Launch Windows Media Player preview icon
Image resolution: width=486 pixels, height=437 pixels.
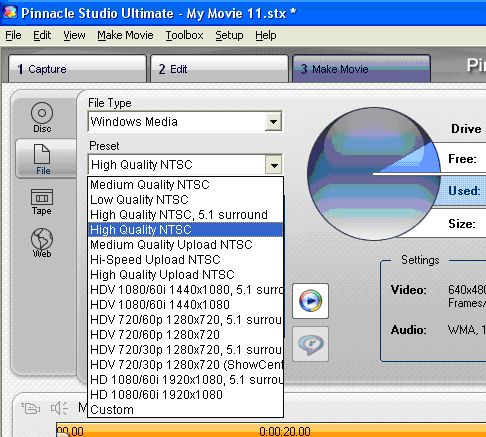pyautogui.click(x=310, y=301)
